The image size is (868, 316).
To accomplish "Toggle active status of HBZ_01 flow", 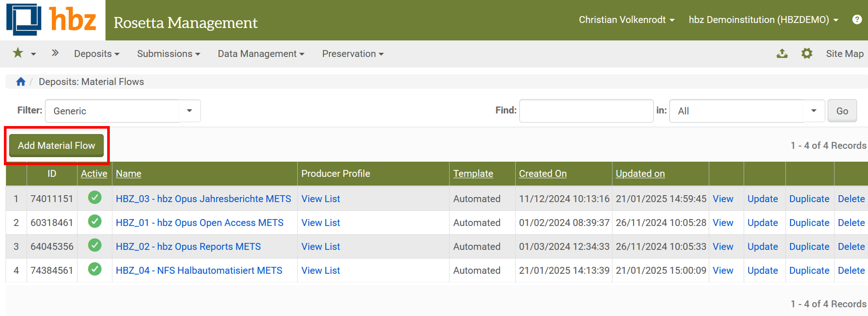I will tap(95, 222).
